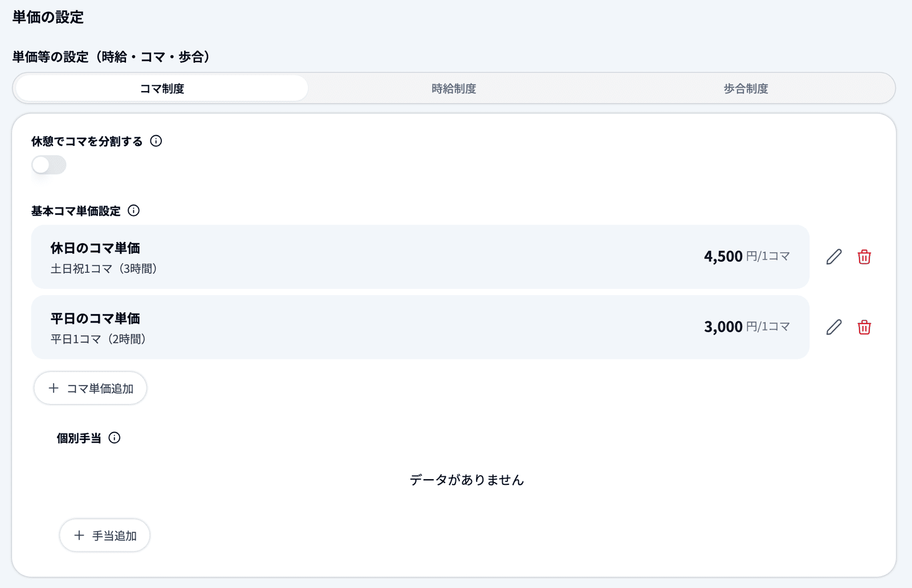The height and width of the screenshot is (588, 912).
Task: Delete the 休日のコマ単価 entry with trash icon
Action: (x=864, y=257)
